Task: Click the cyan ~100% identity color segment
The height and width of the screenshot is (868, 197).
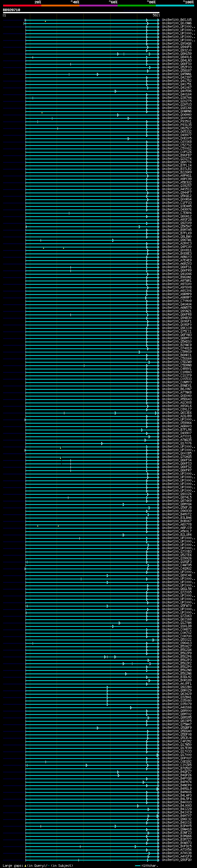Action: point(175,6)
